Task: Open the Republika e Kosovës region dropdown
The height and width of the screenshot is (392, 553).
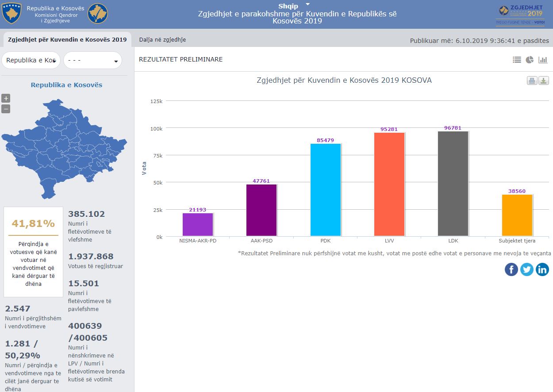Action: pyautogui.click(x=31, y=60)
